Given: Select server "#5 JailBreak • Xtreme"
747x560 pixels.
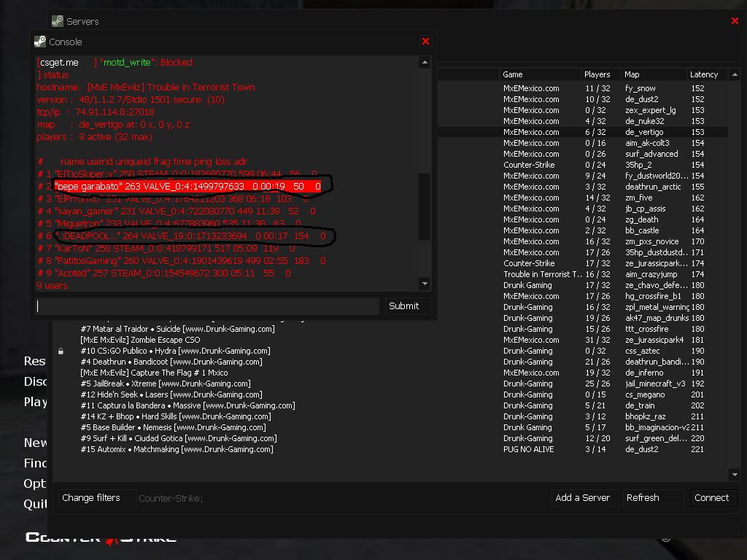Looking at the screenshot, I should coord(166,384).
